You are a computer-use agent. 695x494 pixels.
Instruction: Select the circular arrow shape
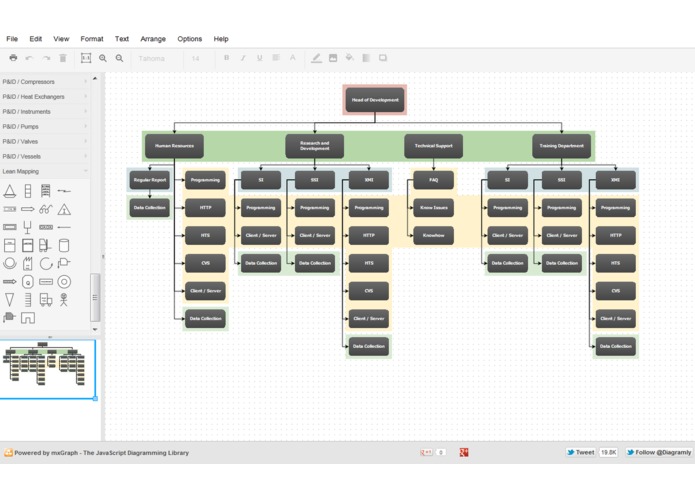[46, 264]
